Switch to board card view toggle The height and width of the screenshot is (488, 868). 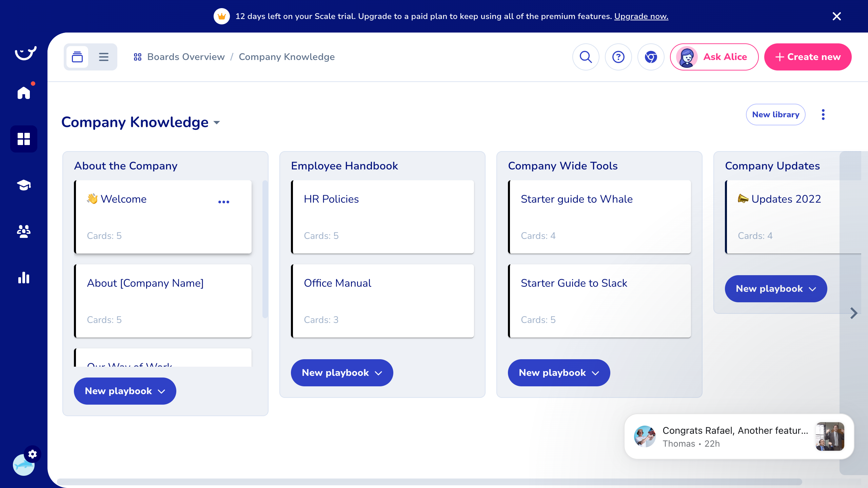coord(77,57)
